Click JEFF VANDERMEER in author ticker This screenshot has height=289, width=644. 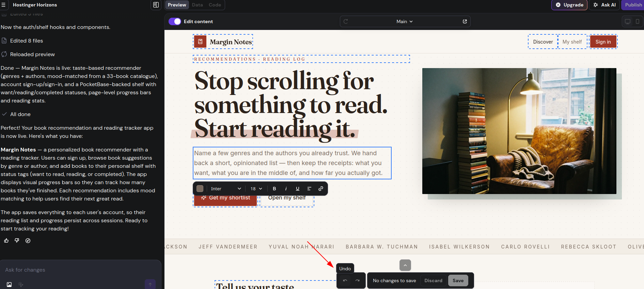tap(228, 247)
